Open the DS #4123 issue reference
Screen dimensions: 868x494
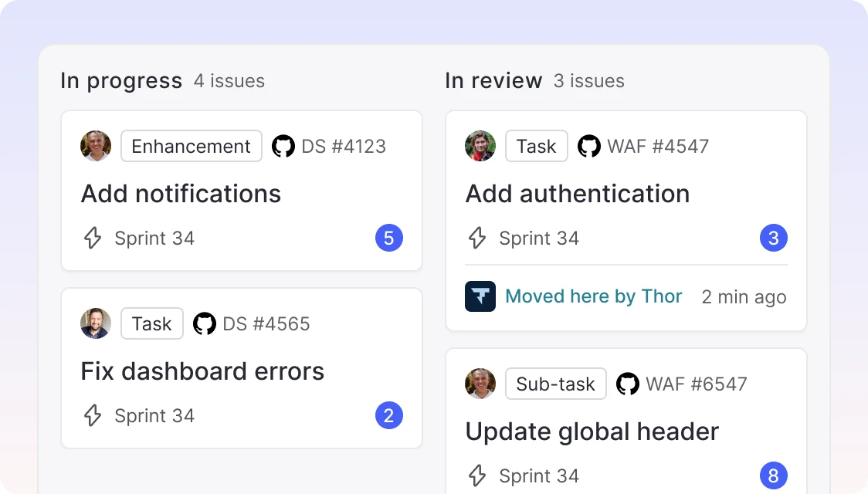pyautogui.click(x=344, y=147)
